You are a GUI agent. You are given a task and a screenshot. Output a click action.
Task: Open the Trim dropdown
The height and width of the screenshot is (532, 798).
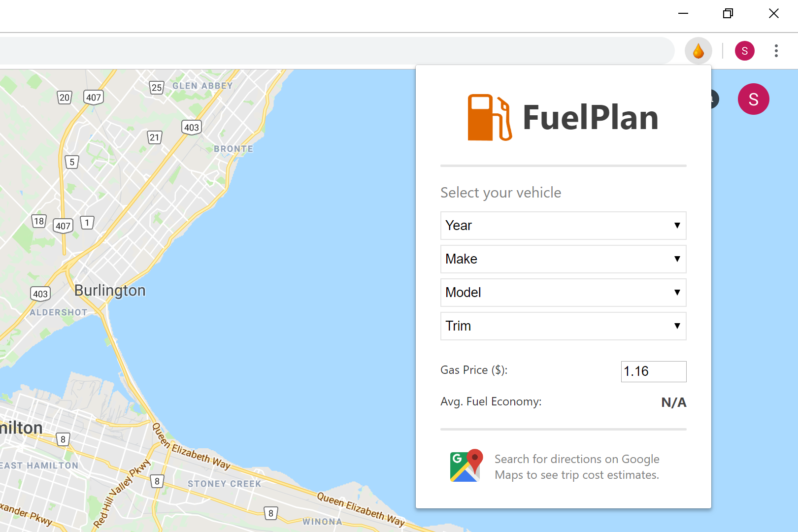[563, 326]
